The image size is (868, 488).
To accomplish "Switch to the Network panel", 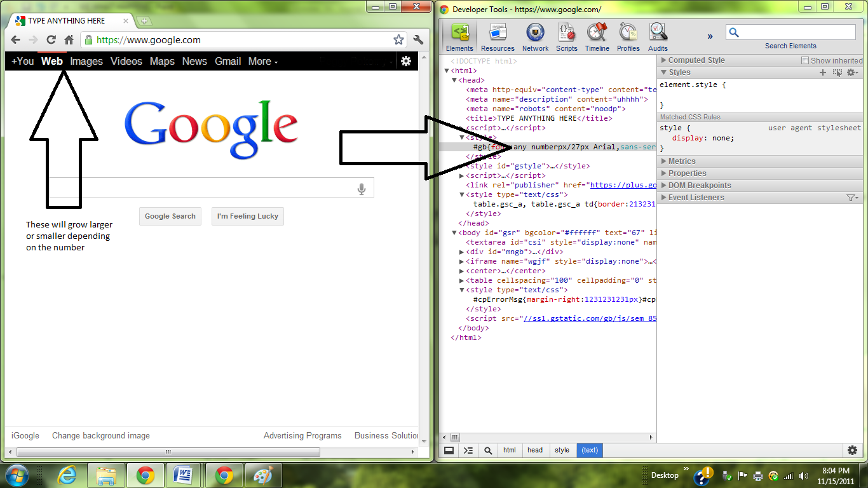I will 535,37.
